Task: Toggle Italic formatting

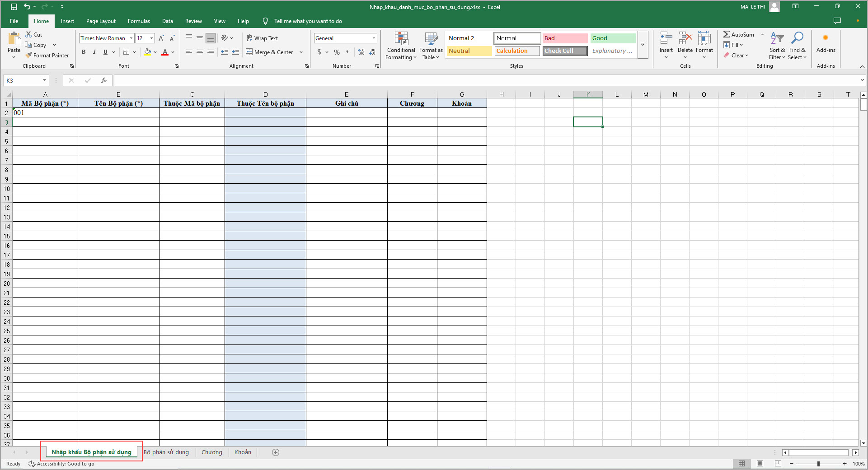Action: click(x=94, y=52)
